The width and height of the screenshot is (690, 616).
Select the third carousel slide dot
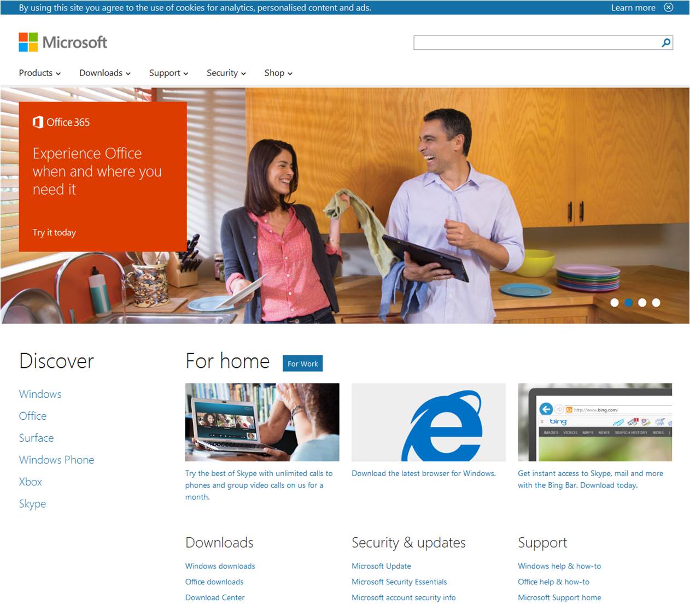pyautogui.click(x=642, y=302)
